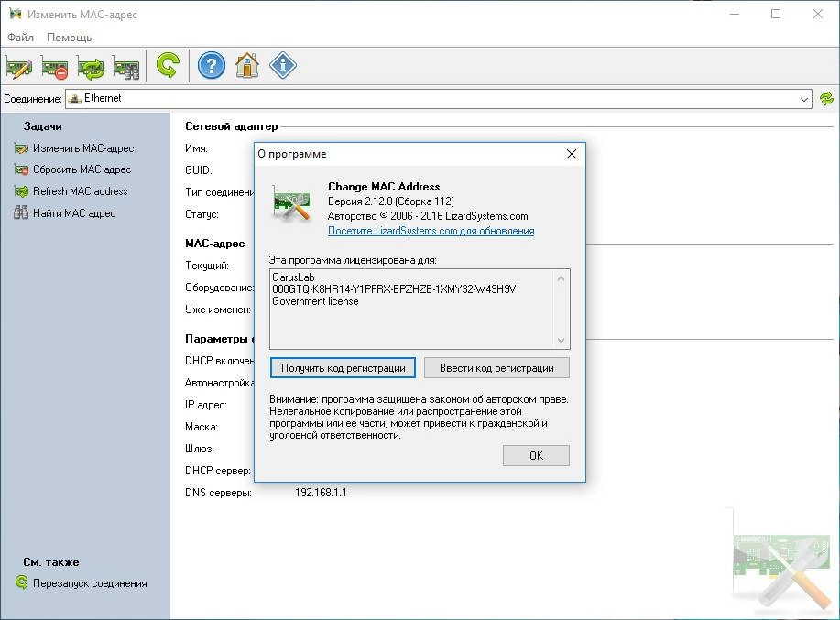
Task: Click Ввести код регистрации button
Action: coord(496,368)
